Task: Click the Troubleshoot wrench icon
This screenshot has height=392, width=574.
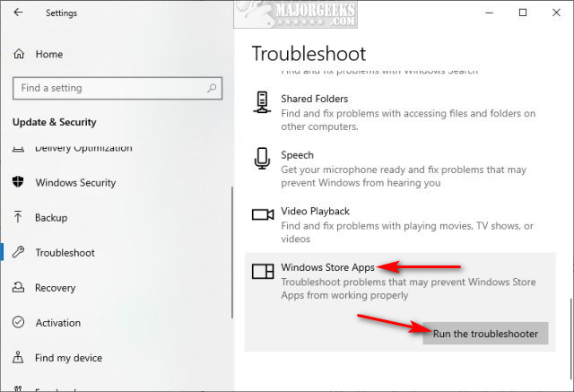Action: pos(18,252)
